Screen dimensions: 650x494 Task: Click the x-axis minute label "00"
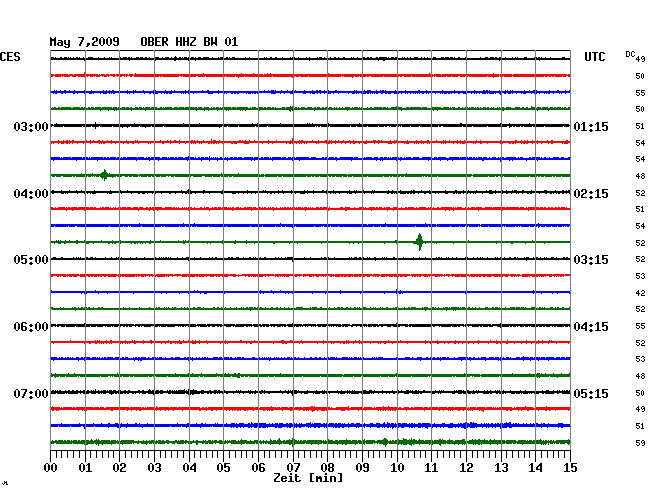point(51,467)
